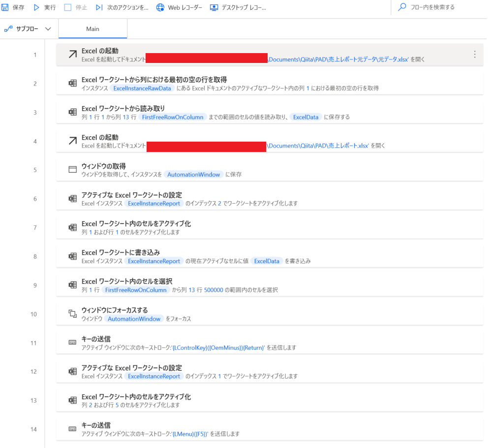Click the keyboard icon on step 11
The height and width of the screenshot is (448, 489).
[72, 342]
